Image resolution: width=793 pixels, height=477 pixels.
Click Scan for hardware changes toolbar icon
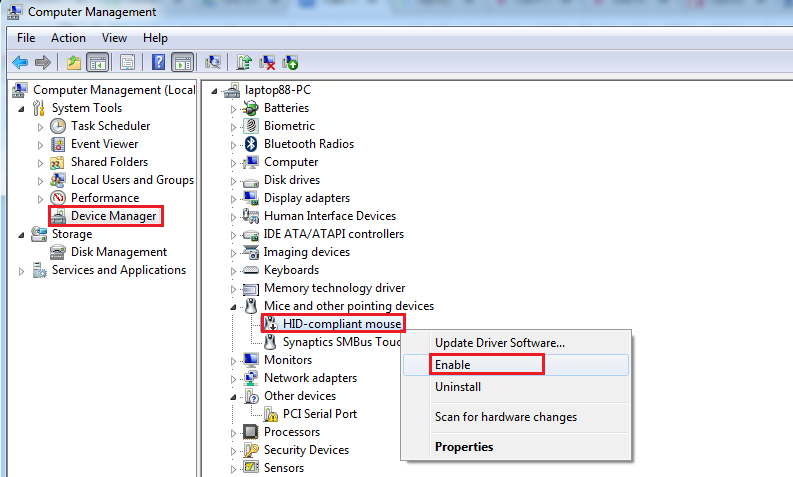[x=213, y=63]
